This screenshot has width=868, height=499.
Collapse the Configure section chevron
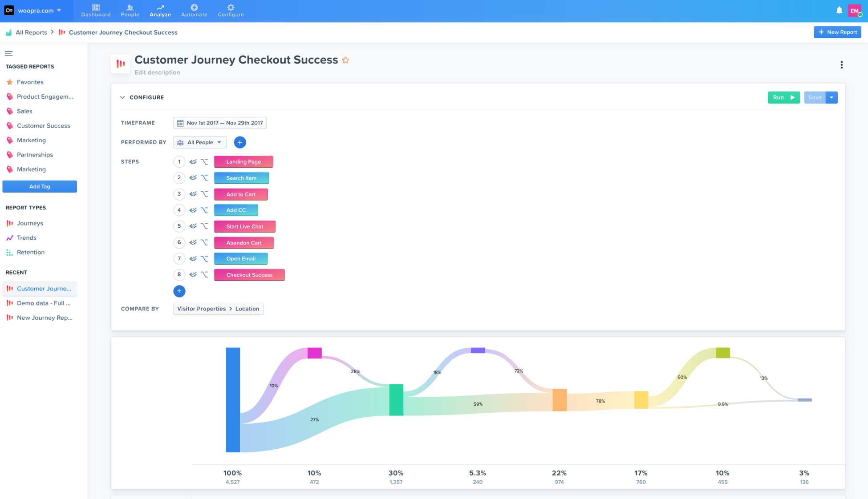(x=122, y=97)
